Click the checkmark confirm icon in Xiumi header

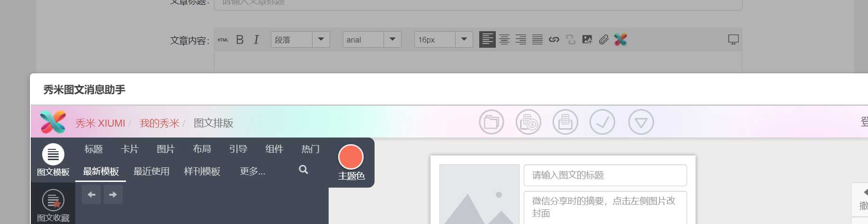pyautogui.click(x=602, y=122)
